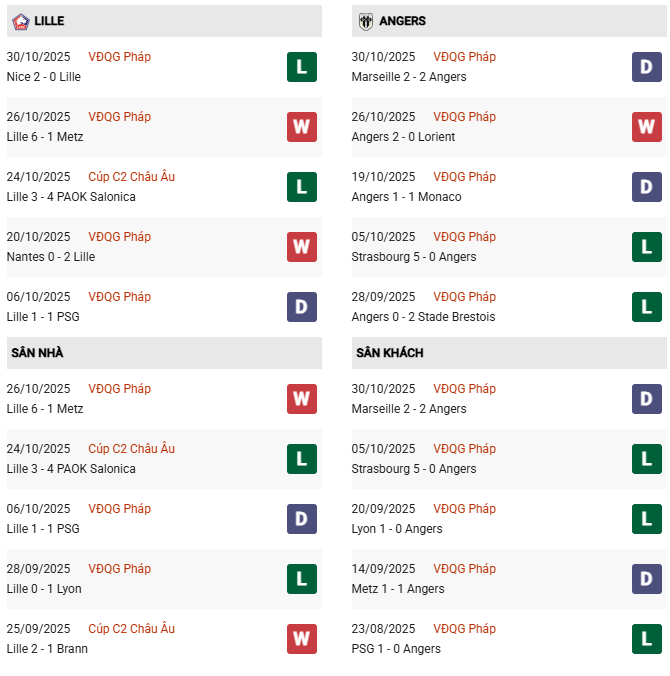Click the L badge for Lille 0 - 1 Lyon
This screenshot has height=676, width=670.
[301, 579]
